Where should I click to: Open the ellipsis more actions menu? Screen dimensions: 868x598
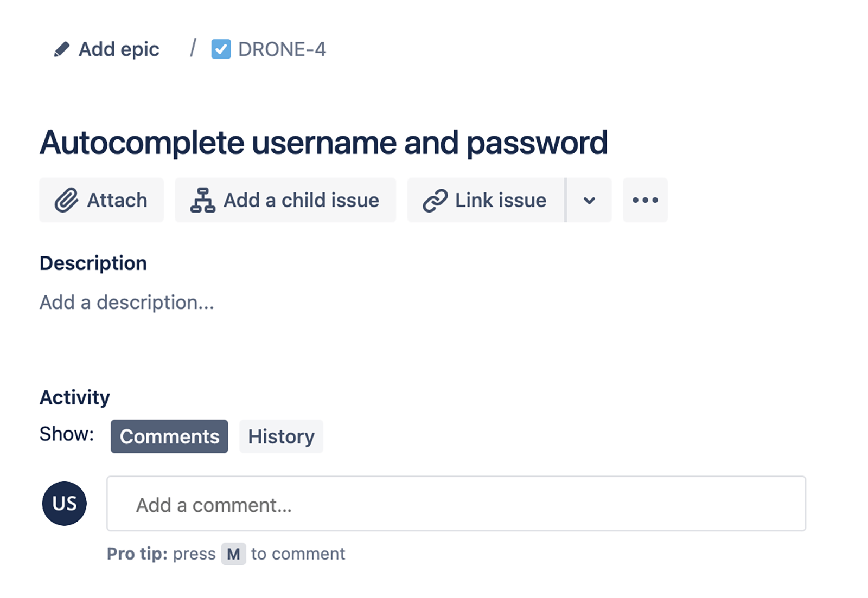pos(644,200)
